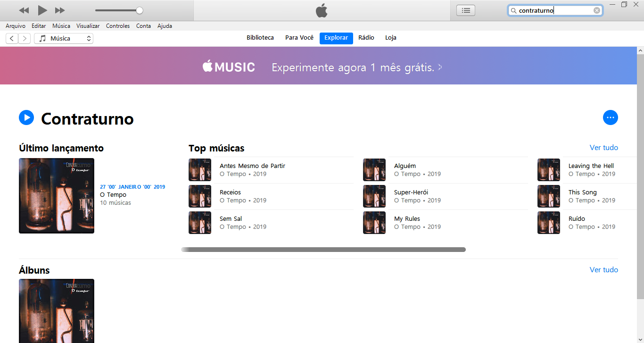Click album art beside This Song

coord(549,196)
